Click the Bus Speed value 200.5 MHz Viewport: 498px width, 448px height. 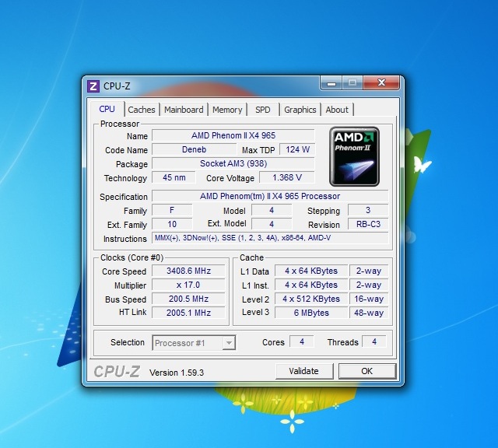(x=188, y=299)
